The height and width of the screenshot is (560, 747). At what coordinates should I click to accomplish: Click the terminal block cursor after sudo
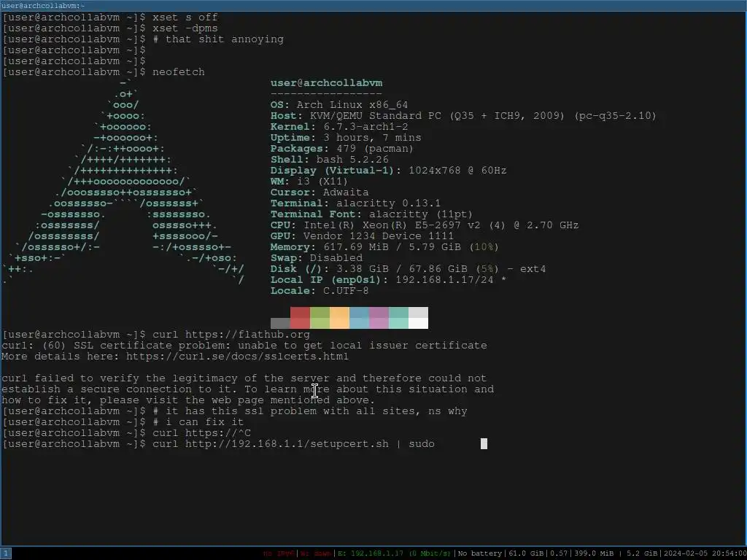484,444
